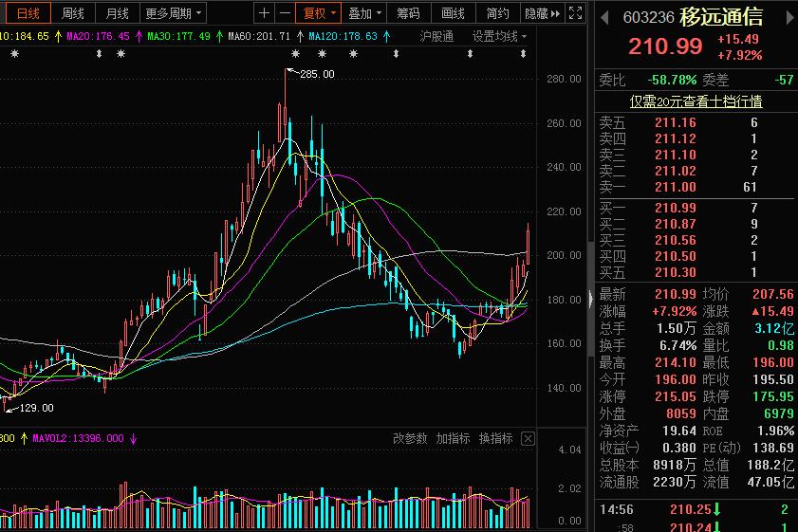Click 改参数 to modify indicator parameters
The height and width of the screenshot is (532, 798).
411,438
